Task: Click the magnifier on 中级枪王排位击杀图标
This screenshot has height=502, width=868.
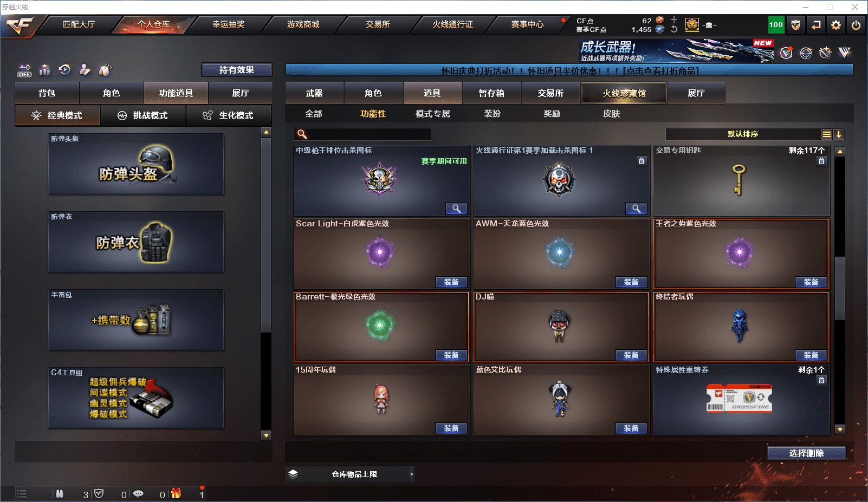Action: click(x=456, y=208)
